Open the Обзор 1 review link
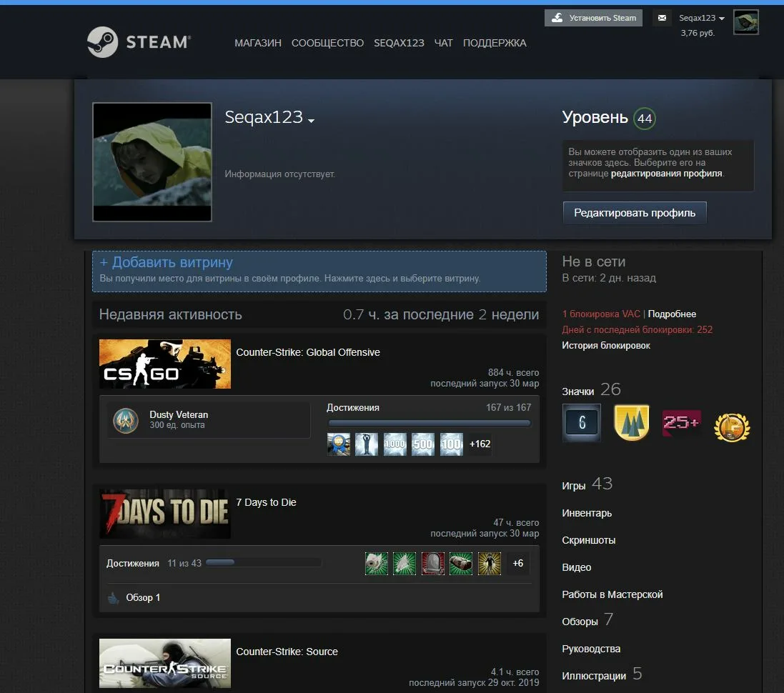 pos(143,598)
